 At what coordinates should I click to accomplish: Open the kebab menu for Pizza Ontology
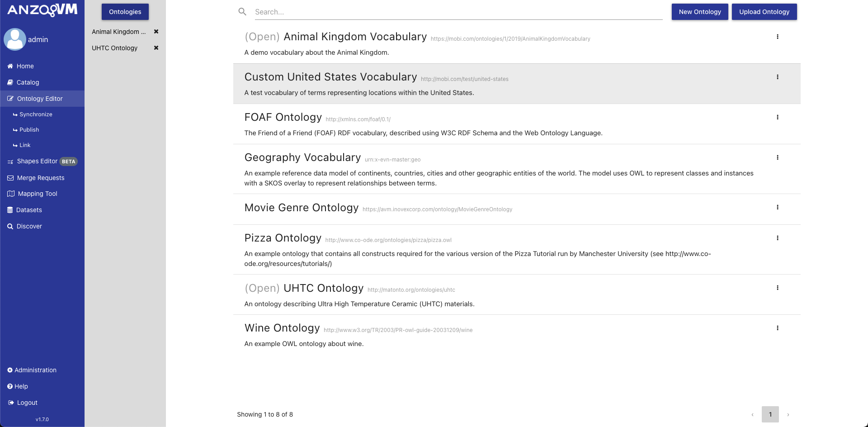tap(778, 238)
